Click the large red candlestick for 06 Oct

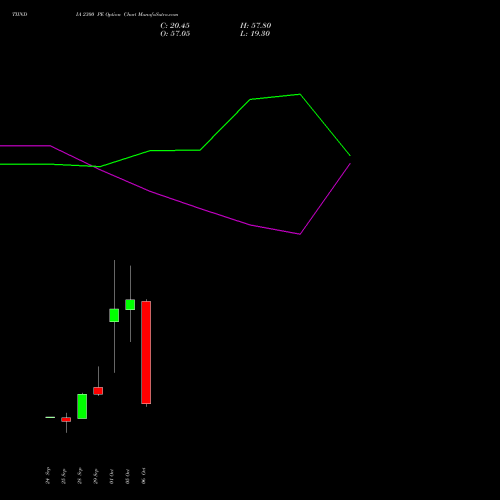(146, 352)
